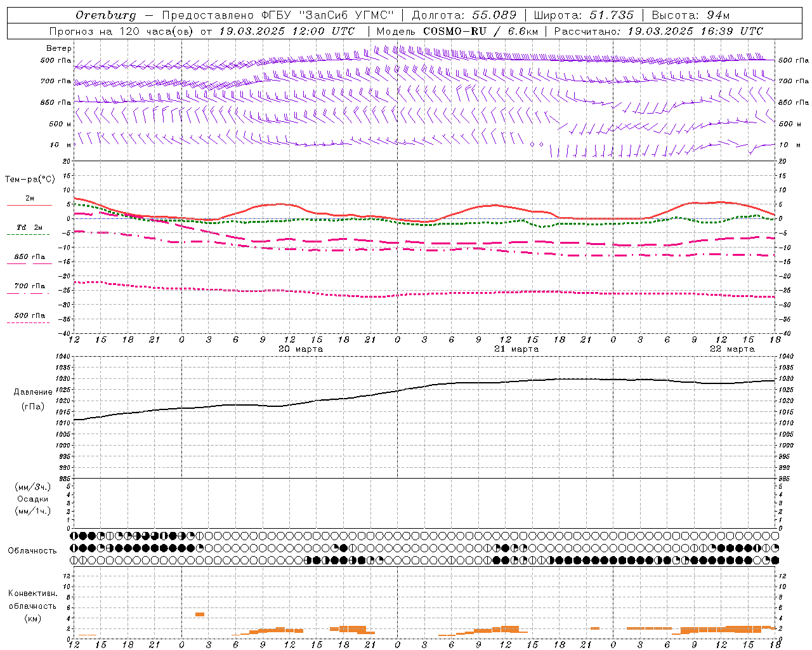Click the Orenburg station title
Viewport: 812px width, 650px height.
click(x=106, y=15)
